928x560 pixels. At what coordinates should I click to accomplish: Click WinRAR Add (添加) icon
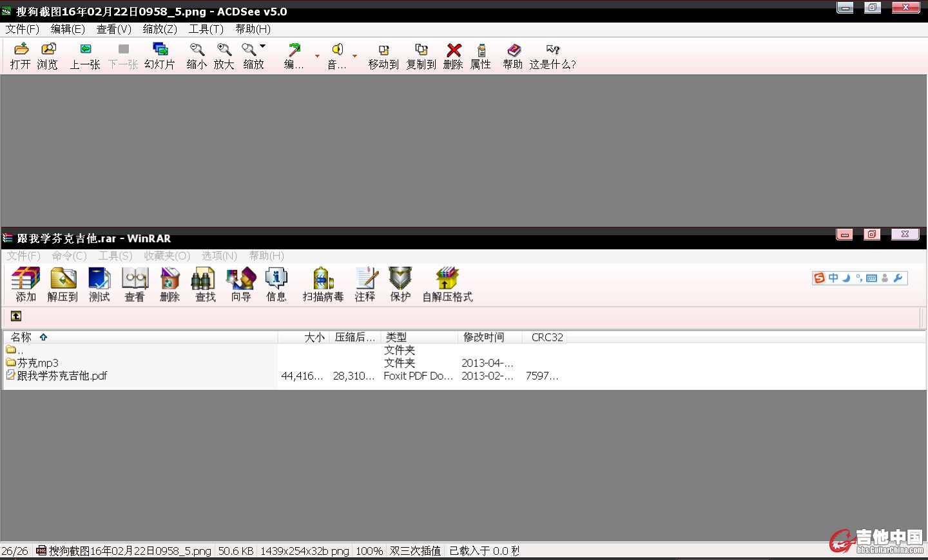click(x=26, y=278)
